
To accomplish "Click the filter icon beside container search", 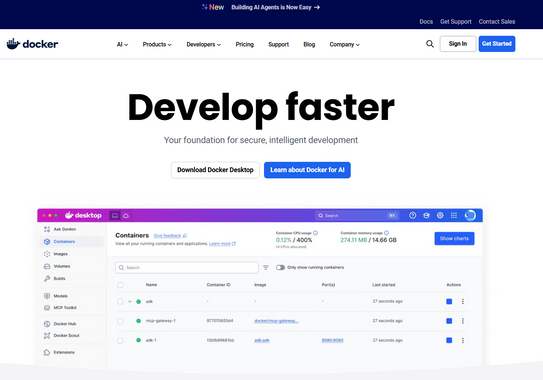I will (x=266, y=267).
